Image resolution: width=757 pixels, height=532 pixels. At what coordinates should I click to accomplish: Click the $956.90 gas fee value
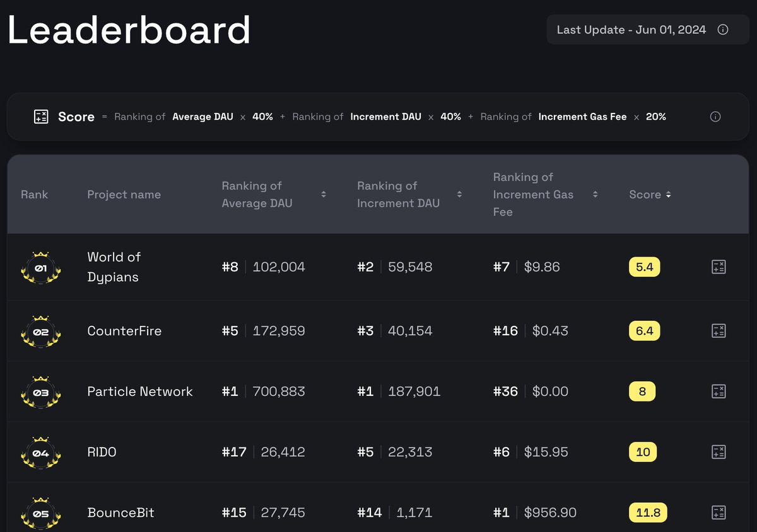tap(550, 512)
